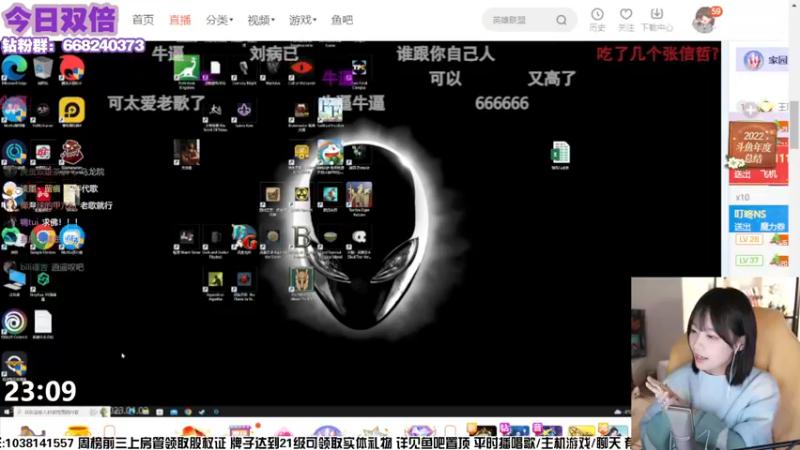Open the green dinosaur game shortcut

(x=186, y=68)
